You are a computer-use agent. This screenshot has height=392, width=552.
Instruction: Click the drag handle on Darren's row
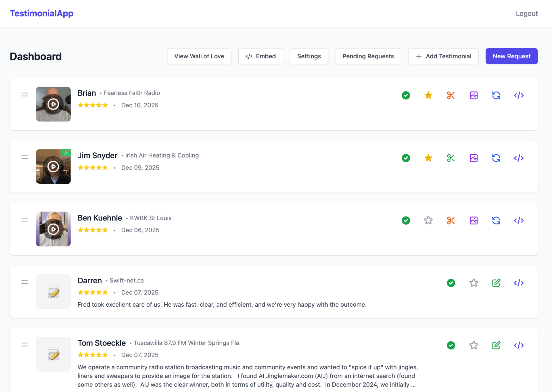coord(25,282)
